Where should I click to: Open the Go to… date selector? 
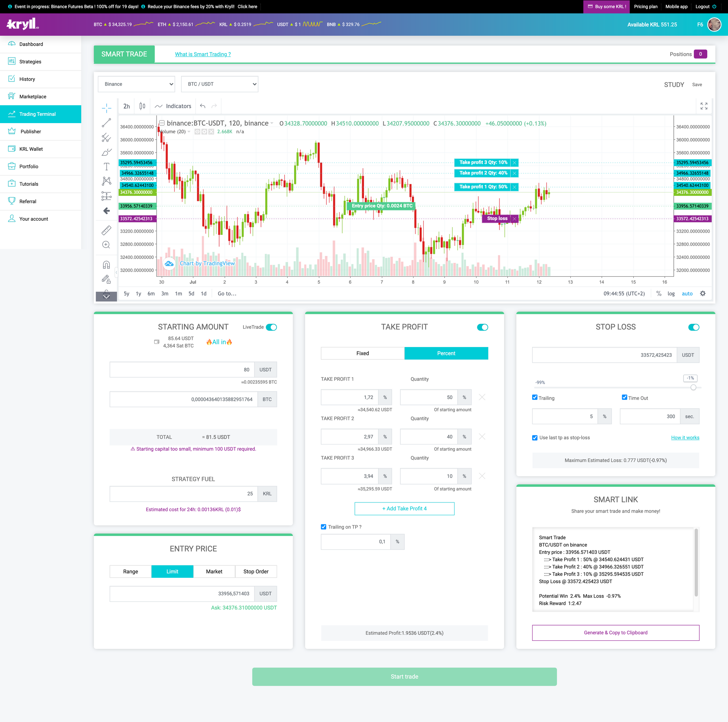(x=227, y=293)
